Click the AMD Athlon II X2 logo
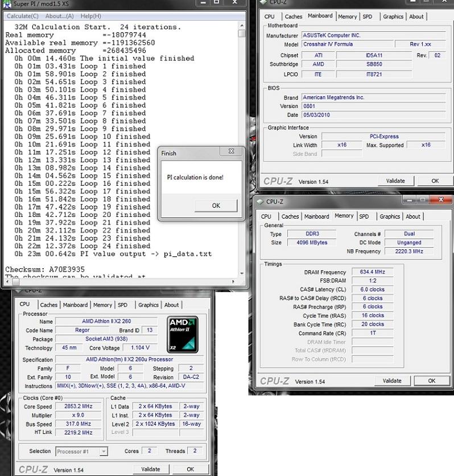The width and height of the screenshot is (454, 476). click(x=183, y=335)
